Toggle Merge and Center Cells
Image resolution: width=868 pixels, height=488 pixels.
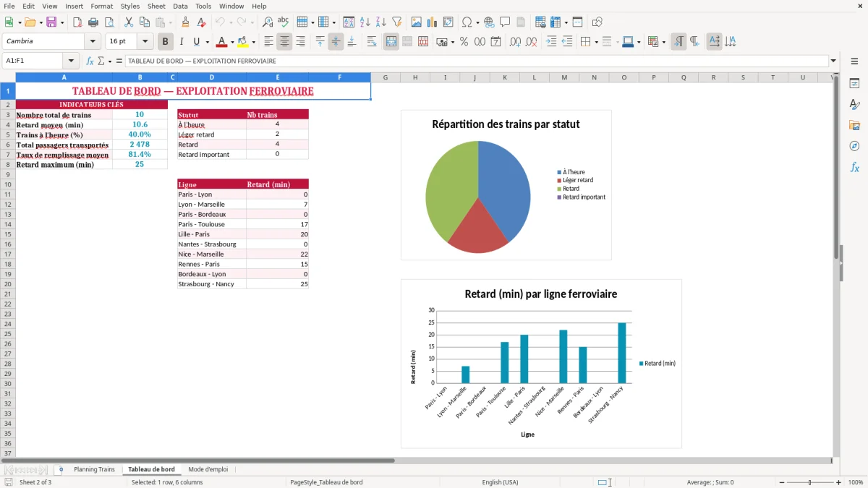[391, 42]
